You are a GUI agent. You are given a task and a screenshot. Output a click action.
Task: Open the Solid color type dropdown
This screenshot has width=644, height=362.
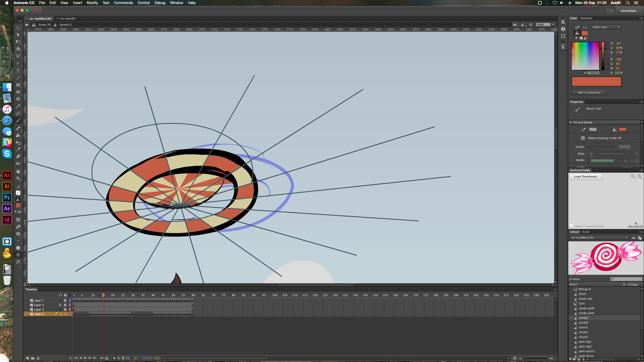click(606, 27)
